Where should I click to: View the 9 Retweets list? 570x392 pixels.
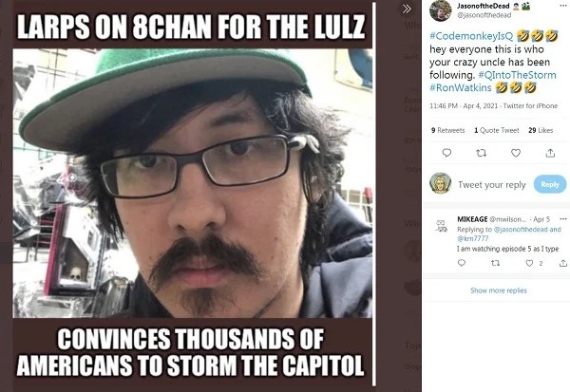[x=447, y=130]
